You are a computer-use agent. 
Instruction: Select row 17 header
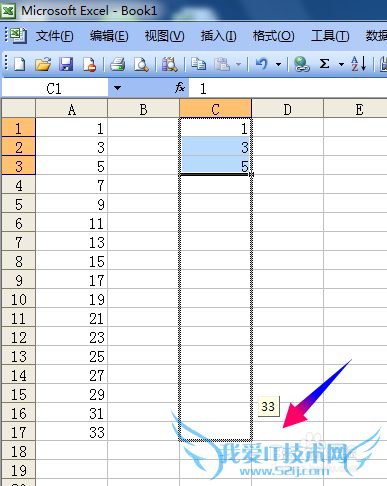[x=18, y=432]
